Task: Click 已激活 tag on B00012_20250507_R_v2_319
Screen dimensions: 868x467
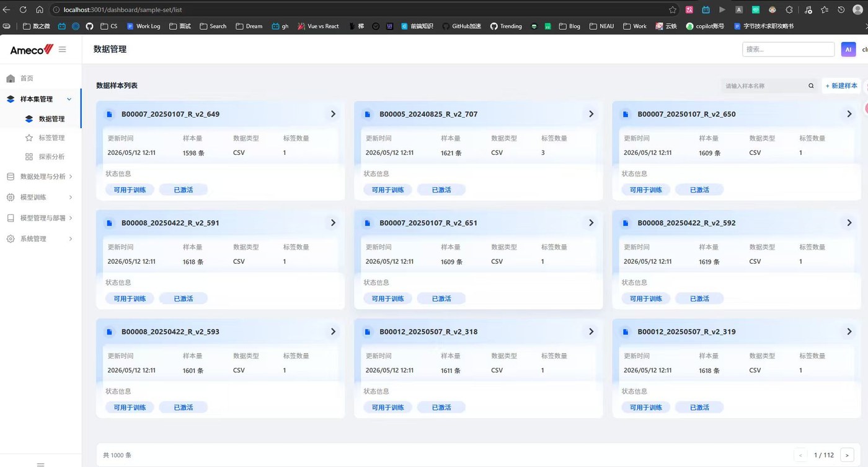Action: [x=699, y=408]
